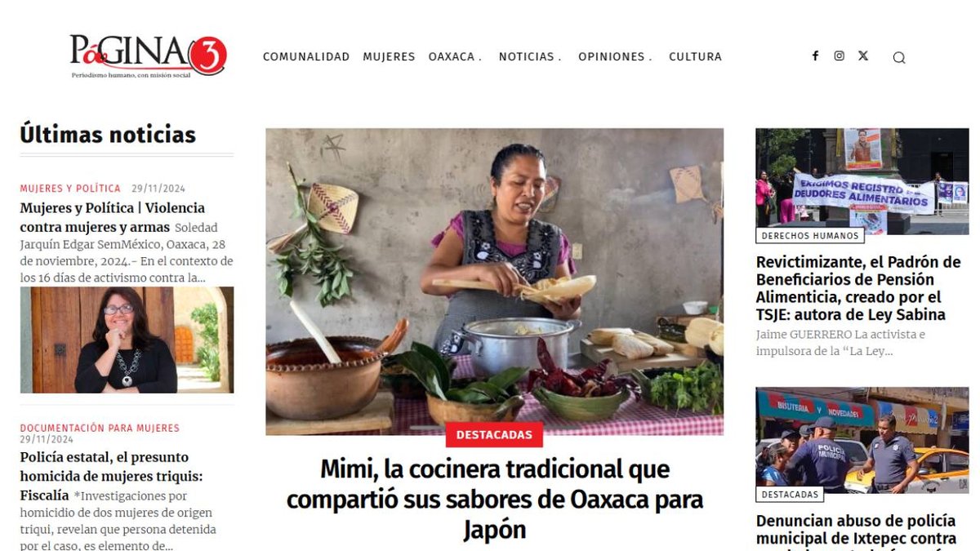Image resolution: width=980 pixels, height=551 pixels.
Task: Click the search magnifier icon
Action: tap(899, 57)
